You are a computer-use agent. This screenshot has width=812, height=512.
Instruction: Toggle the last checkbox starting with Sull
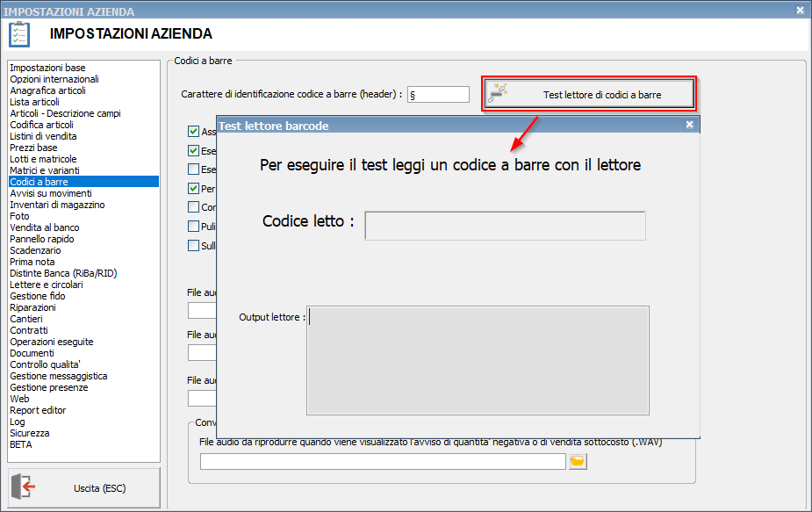click(194, 245)
